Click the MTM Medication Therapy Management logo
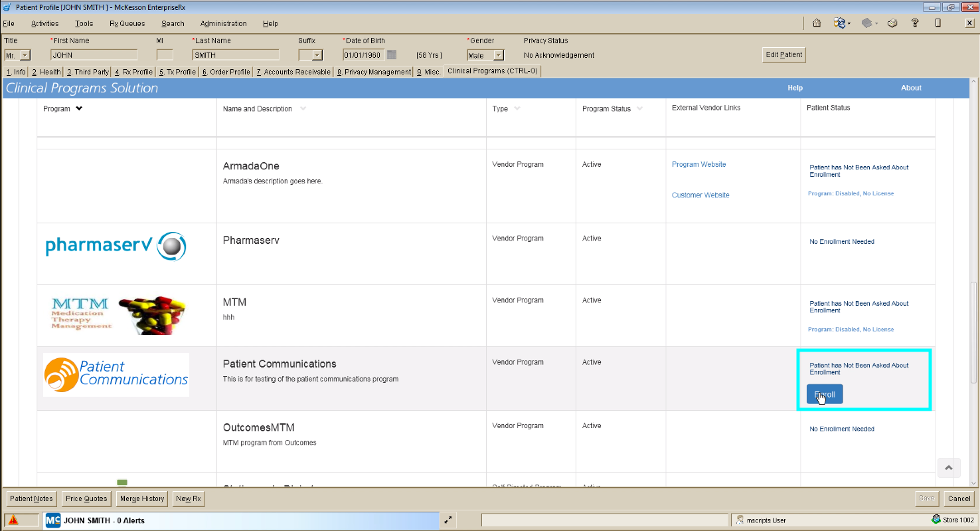This screenshot has width=980, height=531. click(x=118, y=315)
